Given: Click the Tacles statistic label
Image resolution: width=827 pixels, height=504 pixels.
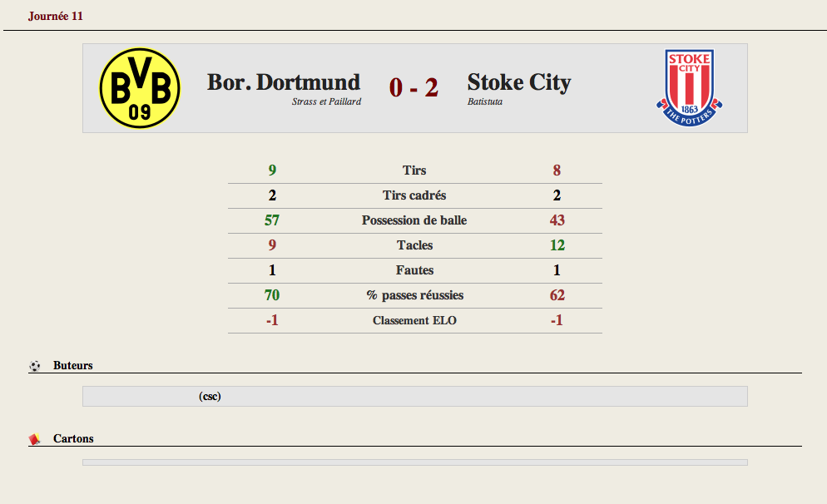Looking at the screenshot, I should point(414,245).
